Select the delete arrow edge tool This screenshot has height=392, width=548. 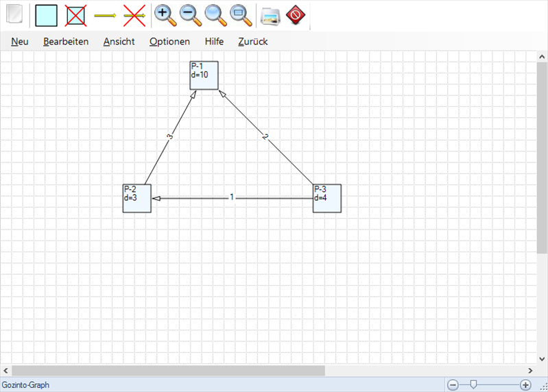[x=134, y=14]
